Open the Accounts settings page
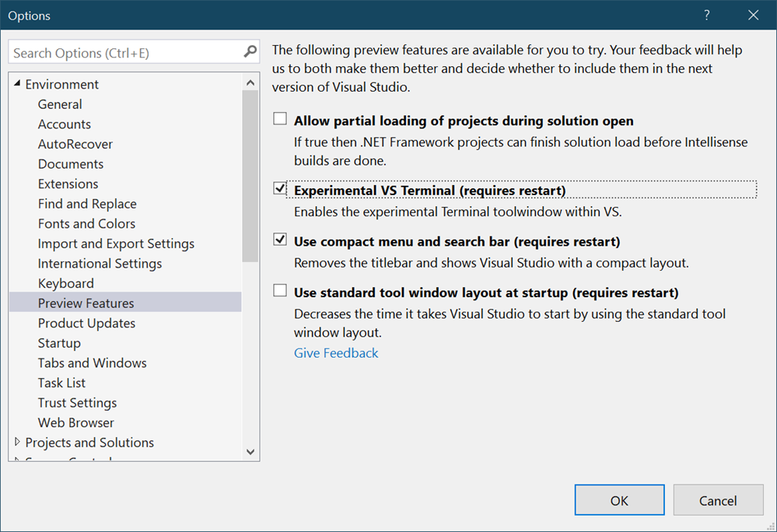 coord(65,124)
